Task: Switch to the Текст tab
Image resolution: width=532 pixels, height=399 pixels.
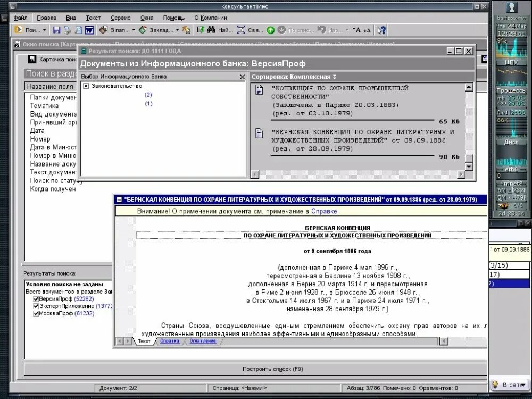Action: click(x=144, y=341)
